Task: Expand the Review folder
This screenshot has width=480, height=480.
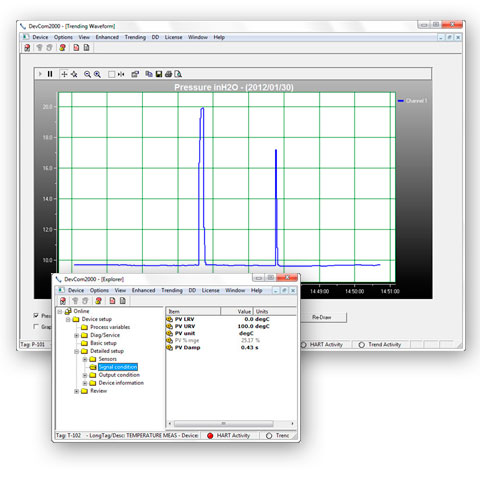Action: point(76,391)
